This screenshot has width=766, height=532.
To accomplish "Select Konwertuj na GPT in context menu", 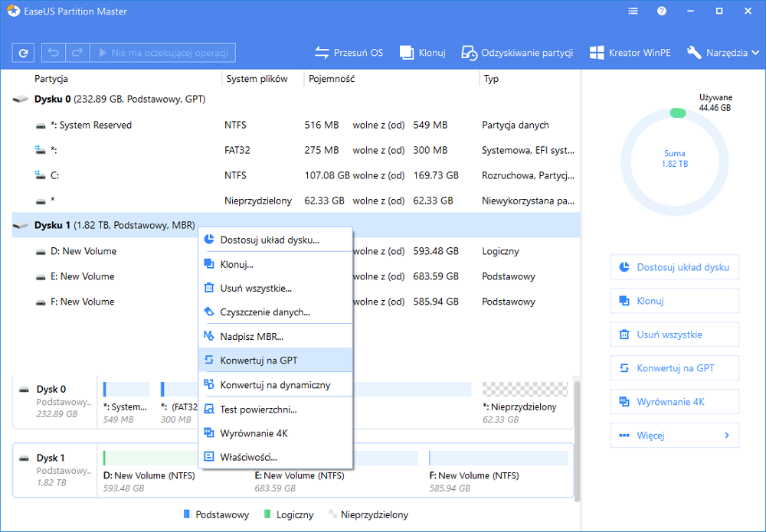I will tap(276, 361).
